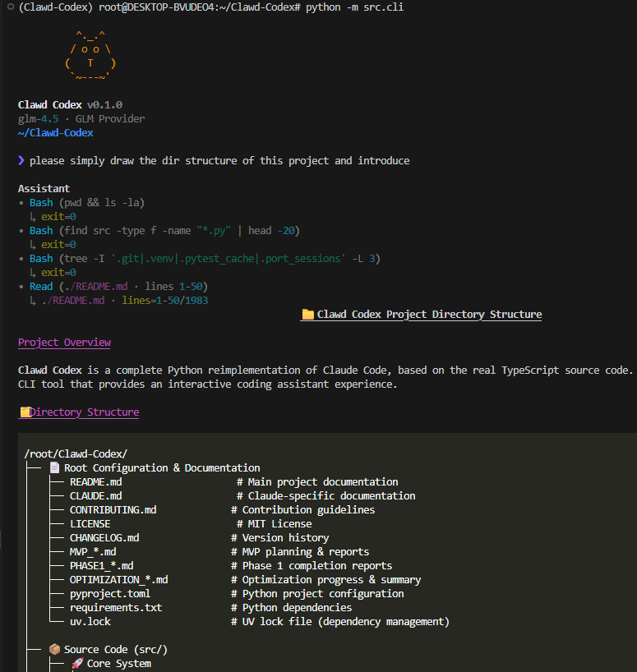Select requirements.txt in the directory tree

tap(116, 607)
